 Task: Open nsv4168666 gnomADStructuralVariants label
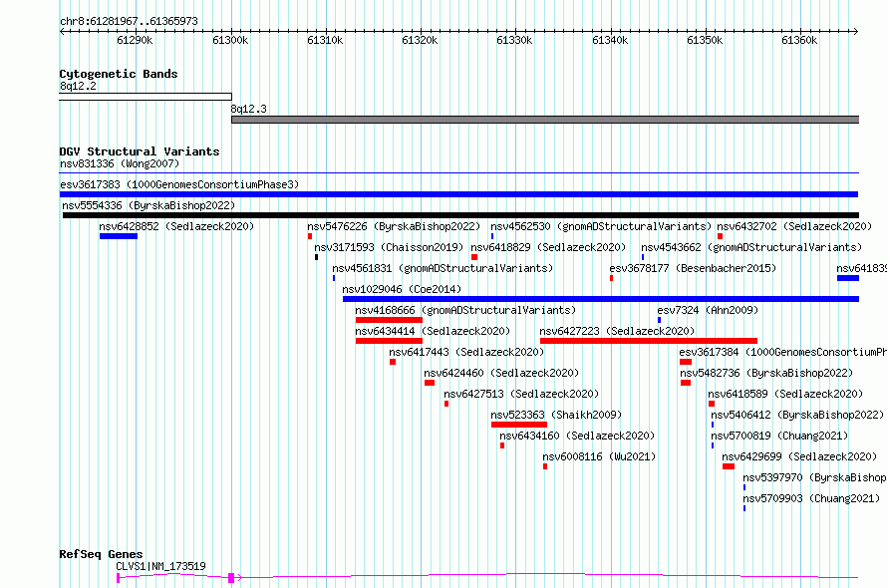pos(465,310)
